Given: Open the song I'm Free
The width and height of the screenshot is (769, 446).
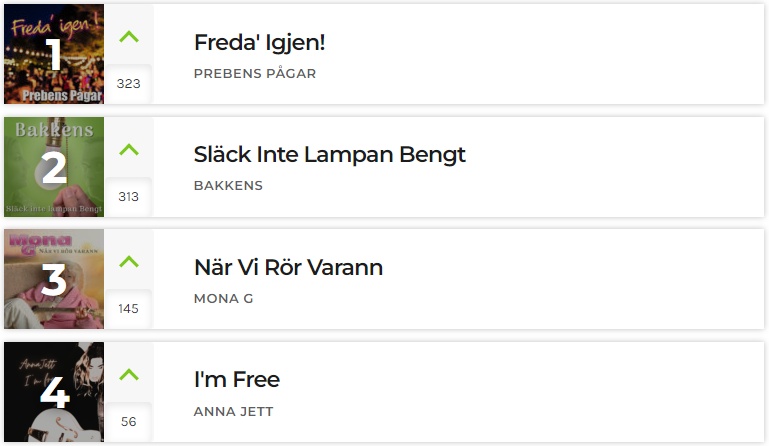Looking at the screenshot, I should point(237,380).
